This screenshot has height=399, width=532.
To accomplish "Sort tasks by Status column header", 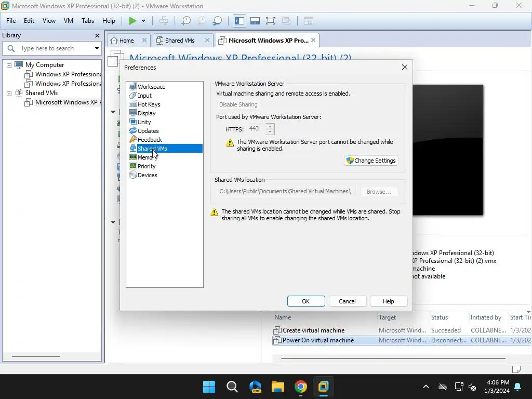I will tap(440, 317).
